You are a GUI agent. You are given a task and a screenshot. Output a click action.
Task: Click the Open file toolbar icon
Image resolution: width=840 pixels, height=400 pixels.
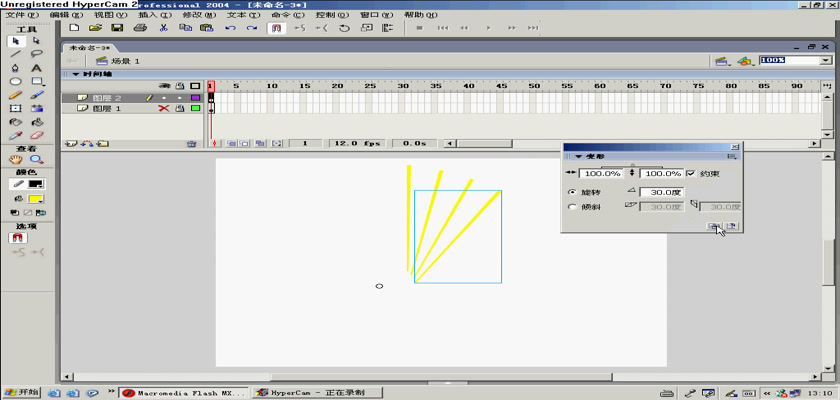(95, 28)
